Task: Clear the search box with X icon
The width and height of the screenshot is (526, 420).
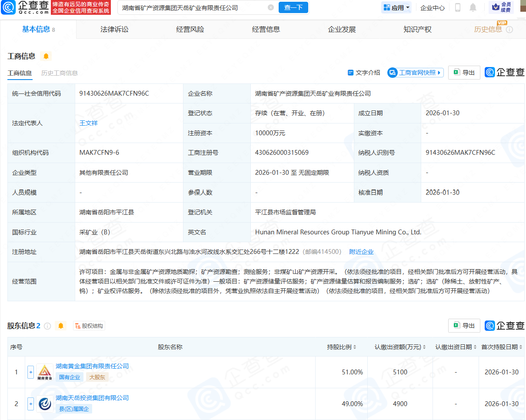Action: [271, 7]
